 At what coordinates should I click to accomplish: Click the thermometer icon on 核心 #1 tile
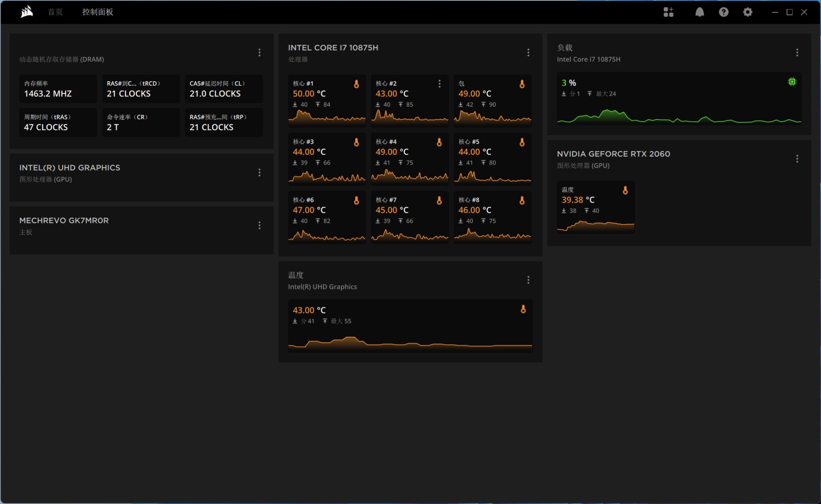tap(356, 84)
